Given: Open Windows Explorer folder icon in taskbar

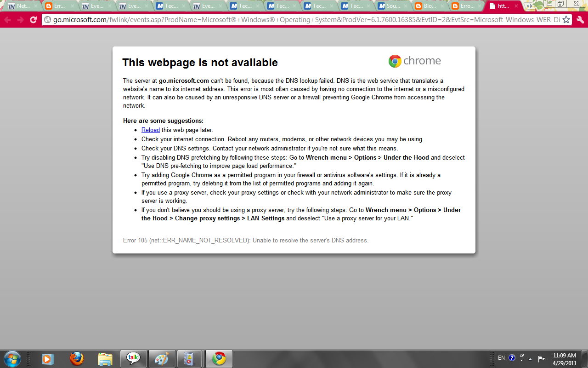Looking at the screenshot, I should (105, 359).
